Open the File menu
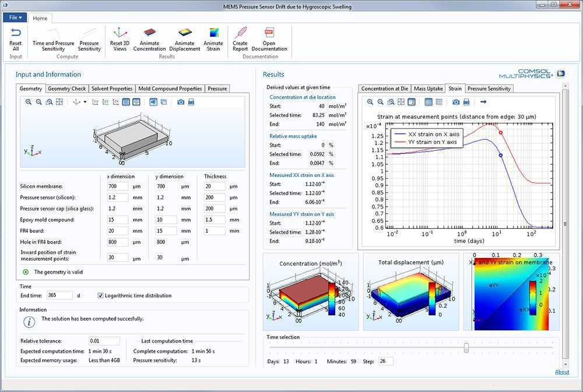The image size is (583, 392). [15, 17]
